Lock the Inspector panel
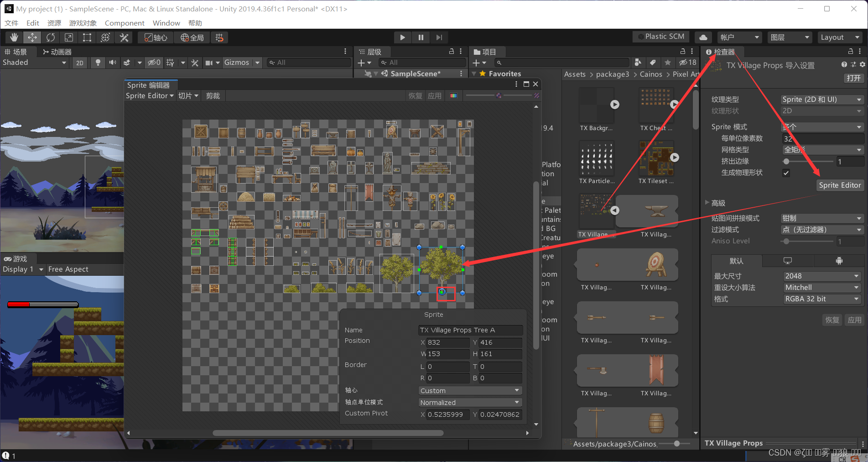Screen dimensions: 868x462 click(851, 52)
